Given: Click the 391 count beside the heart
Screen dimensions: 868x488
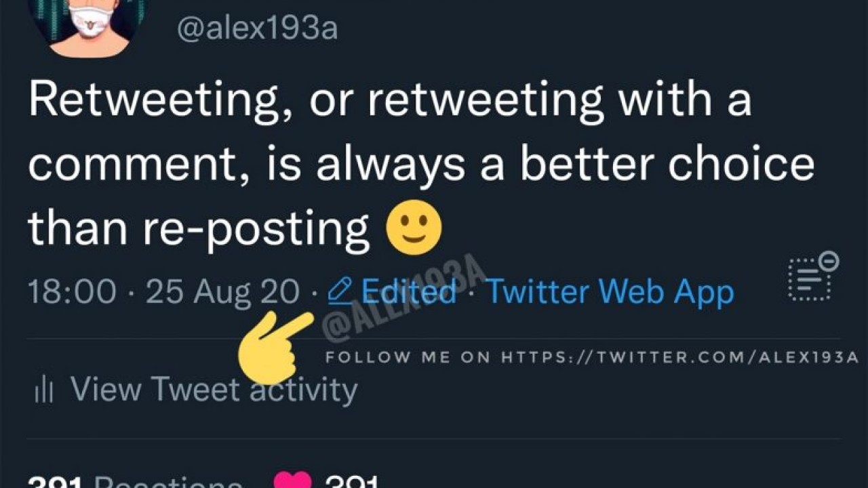Looking at the screenshot, I should click(x=351, y=483).
